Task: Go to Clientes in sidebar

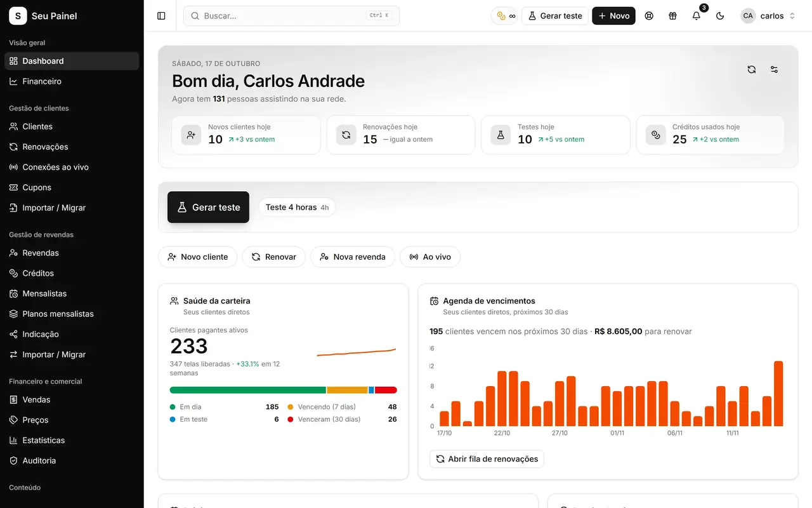Action: (x=72, y=126)
